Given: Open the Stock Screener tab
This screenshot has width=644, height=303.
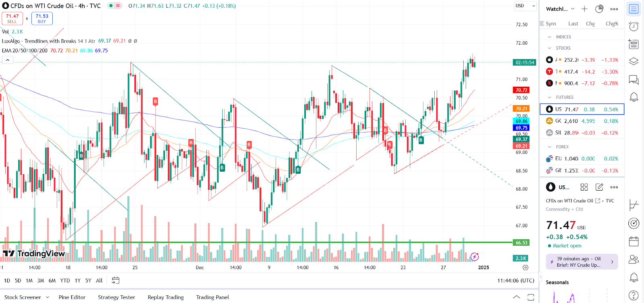Looking at the screenshot, I should pyautogui.click(x=23, y=297).
